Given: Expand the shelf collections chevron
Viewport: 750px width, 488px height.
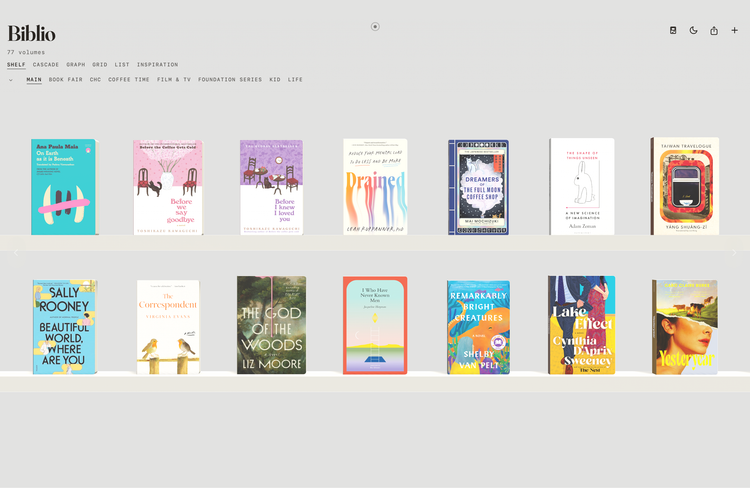Looking at the screenshot, I should tap(11, 80).
